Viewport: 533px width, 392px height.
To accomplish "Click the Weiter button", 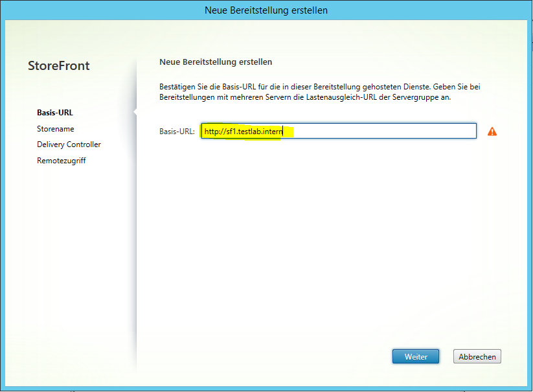I will pos(415,356).
